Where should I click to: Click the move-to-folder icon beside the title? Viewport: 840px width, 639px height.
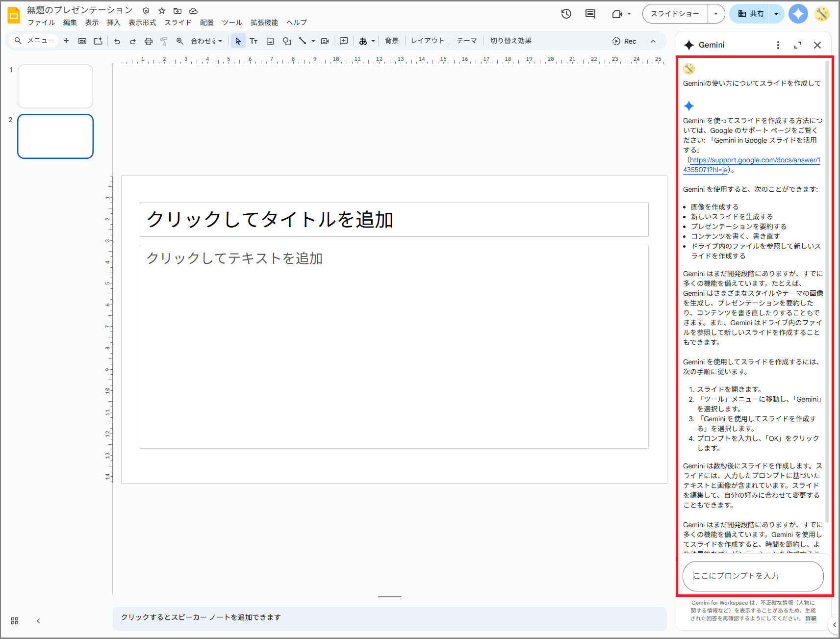178,11
